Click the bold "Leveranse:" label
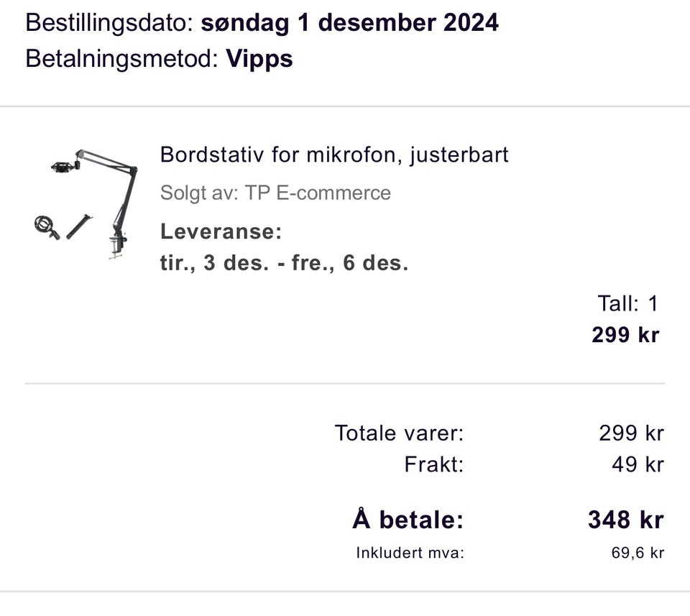690x616 pixels. click(221, 231)
